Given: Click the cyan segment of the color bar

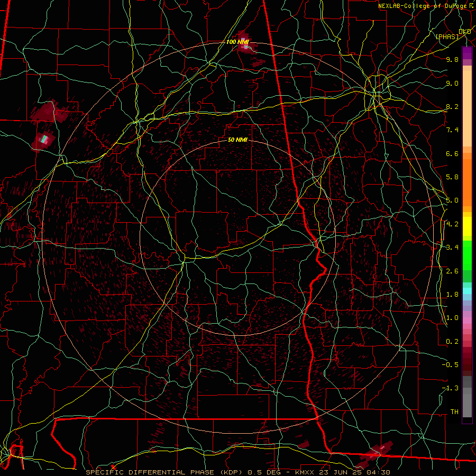Looking at the screenshot, I should [467, 291].
